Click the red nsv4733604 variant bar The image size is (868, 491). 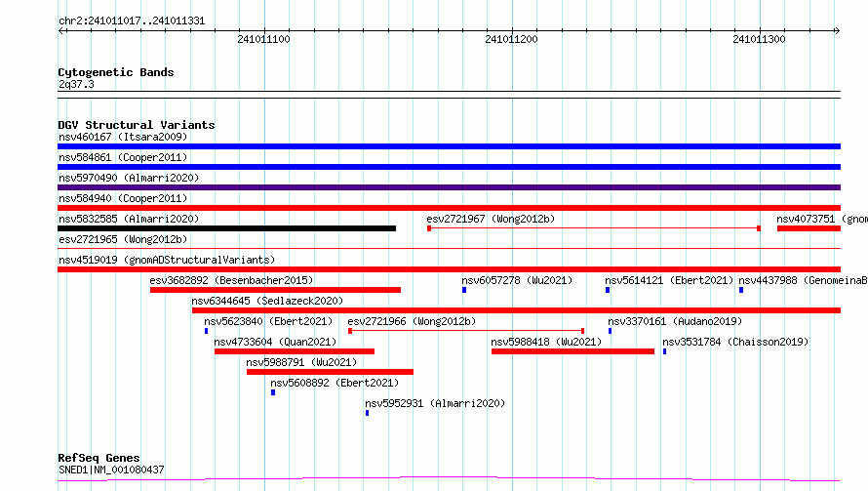[295, 351]
